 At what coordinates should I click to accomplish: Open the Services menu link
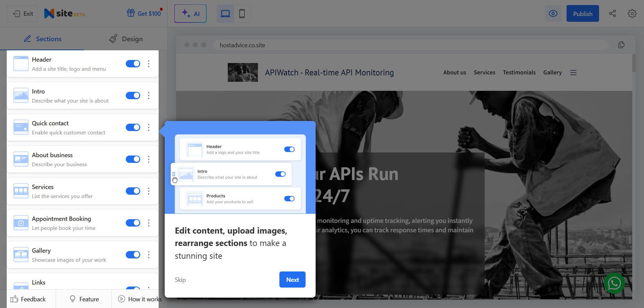tap(484, 72)
